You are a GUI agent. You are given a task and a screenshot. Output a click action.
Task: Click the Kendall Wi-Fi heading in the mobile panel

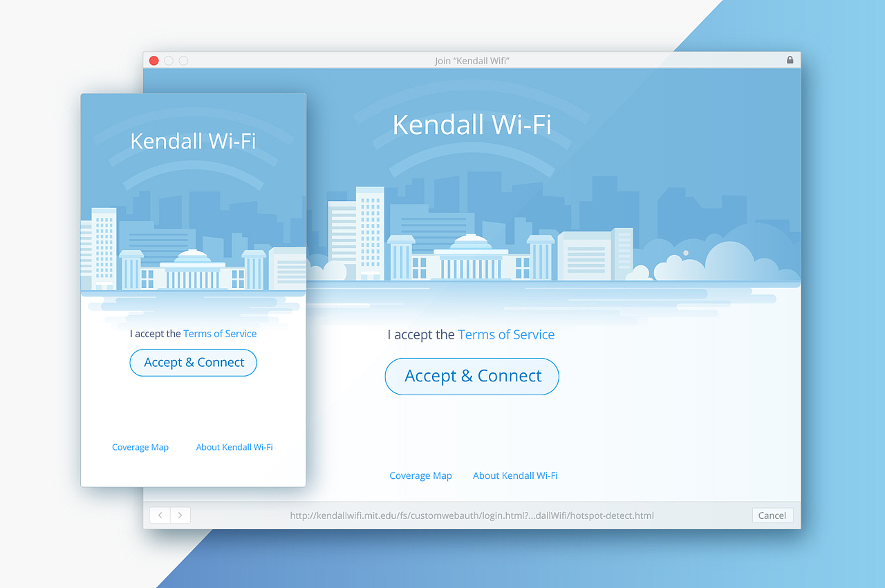(194, 141)
